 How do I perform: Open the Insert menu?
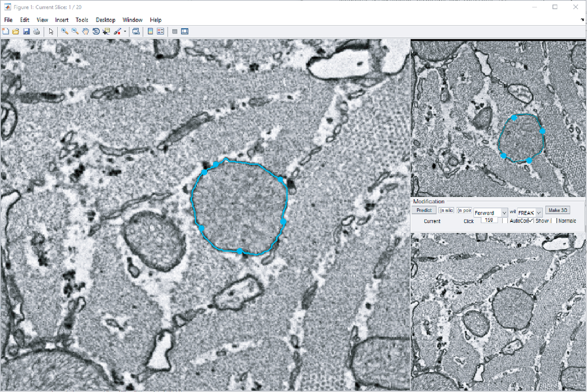[62, 20]
